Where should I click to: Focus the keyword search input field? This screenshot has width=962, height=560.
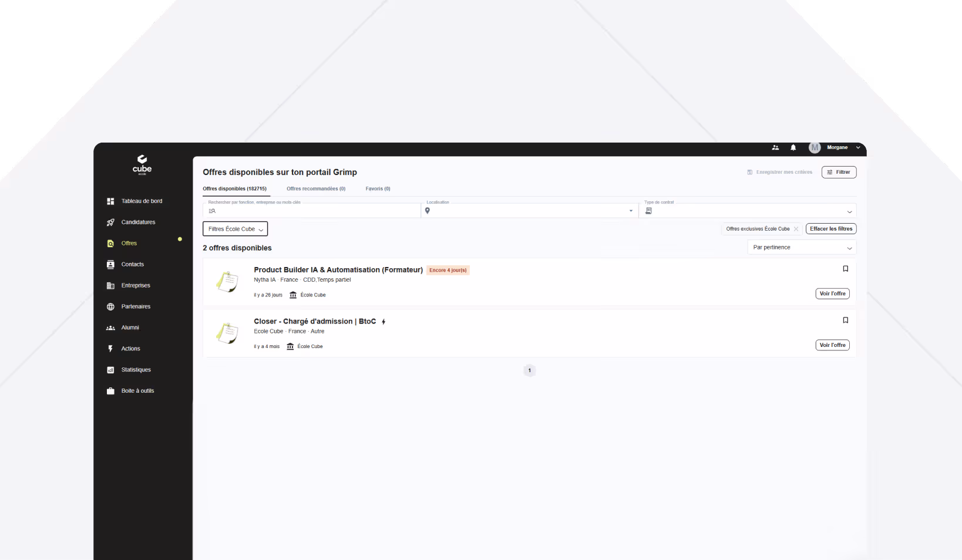coord(312,211)
